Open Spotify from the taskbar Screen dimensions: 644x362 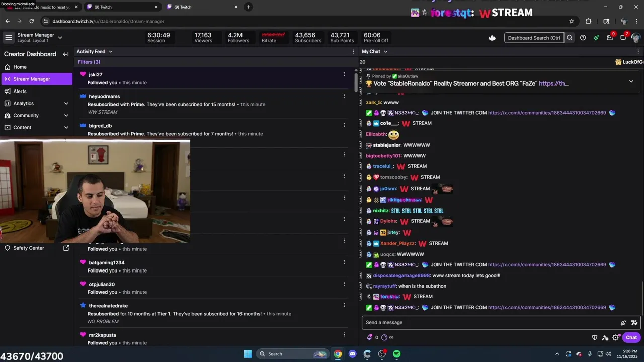[397, 354]
